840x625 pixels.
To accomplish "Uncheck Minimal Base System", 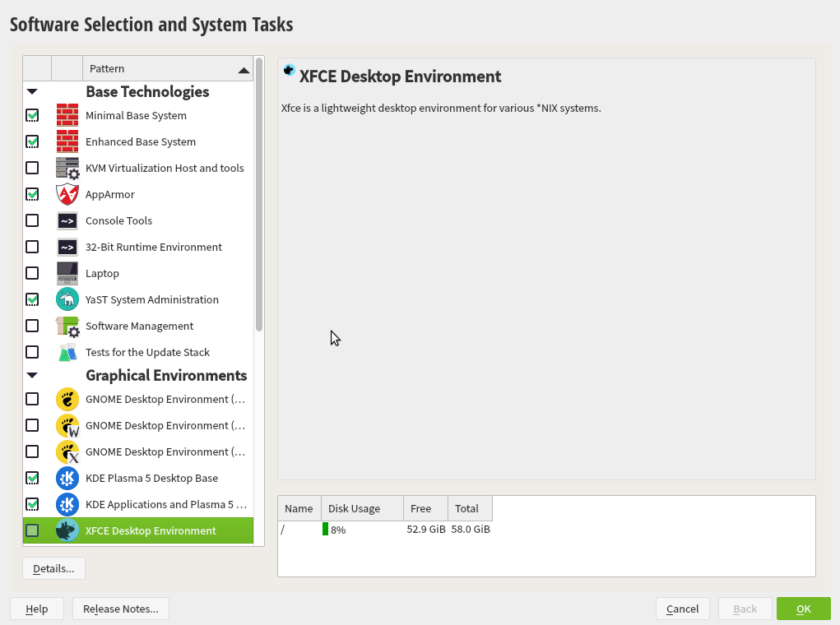I will 32,115.
